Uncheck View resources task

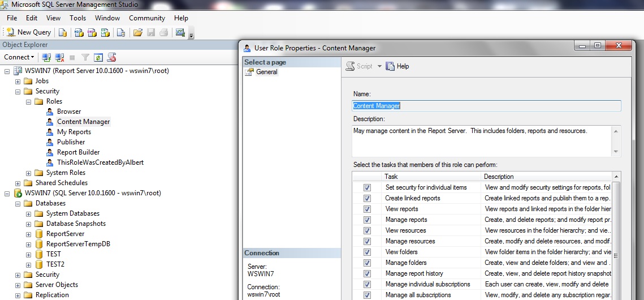[367, 230]
